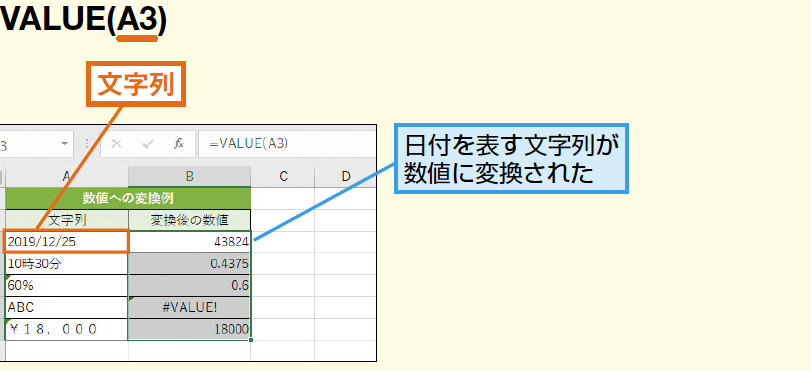Screen dimensions: 811x371
Task: Click the formula bar showing =VALUE(A3)
Action: point(287,144)
